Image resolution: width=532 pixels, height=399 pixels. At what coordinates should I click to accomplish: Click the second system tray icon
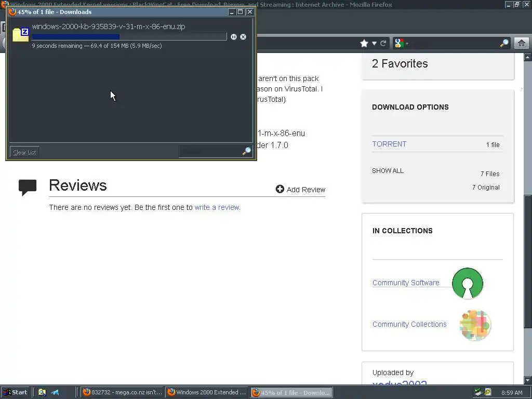[x=488, y=392]
